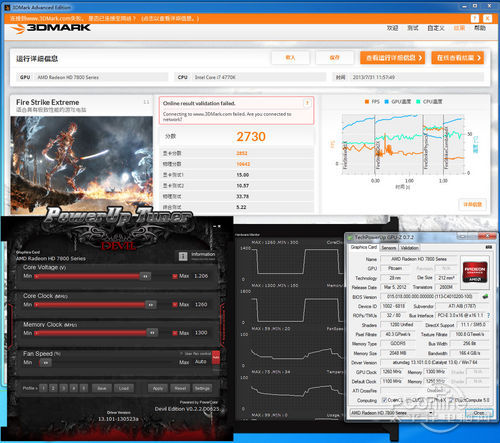The image size is (500, 443).
Task: Select profile 4 in PowerUp Tuner
Action: tap(74, 388)
